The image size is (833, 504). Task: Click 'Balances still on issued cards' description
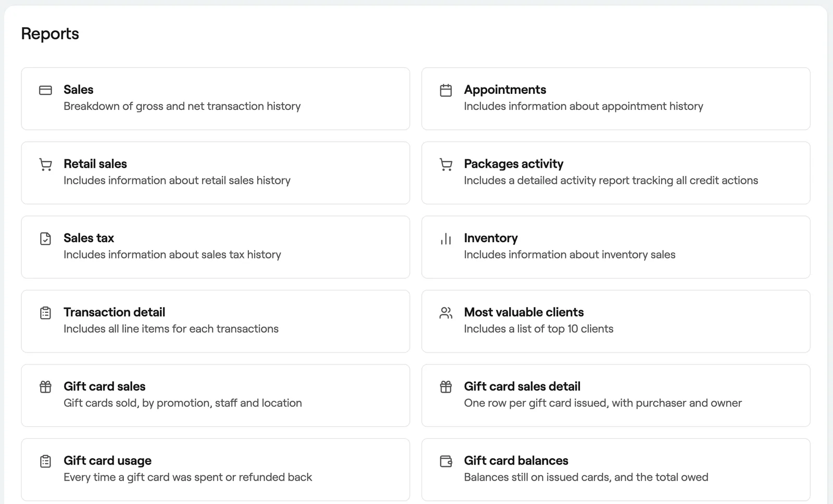pyautogui.click(x=586, y=477)
